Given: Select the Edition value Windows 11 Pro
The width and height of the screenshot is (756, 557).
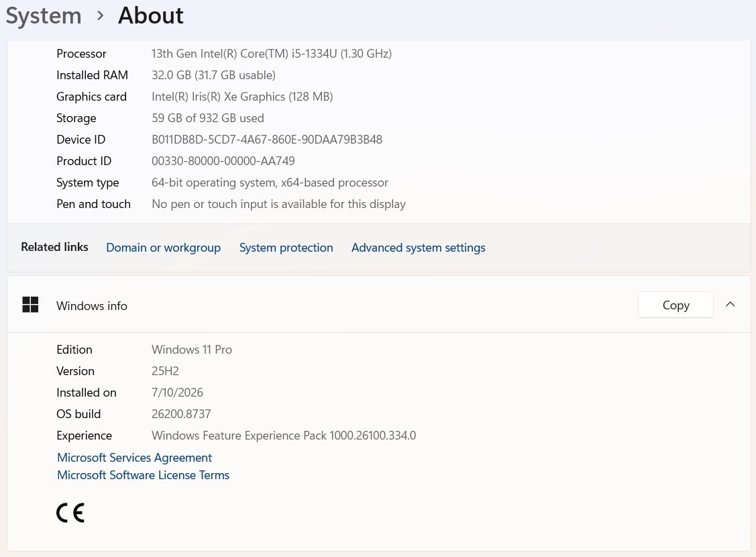Looking at the screenshot, I should tap(192, 350).
